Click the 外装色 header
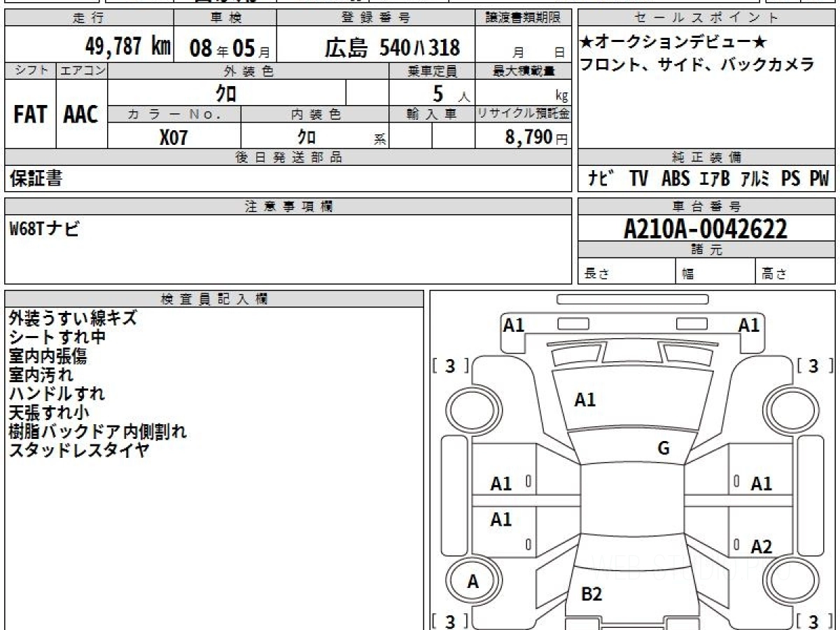 (248, 71)
